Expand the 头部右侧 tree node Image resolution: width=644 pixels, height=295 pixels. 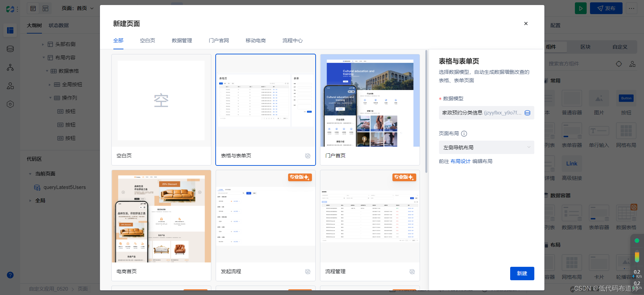pyautogui.click(x=43, y=44)
